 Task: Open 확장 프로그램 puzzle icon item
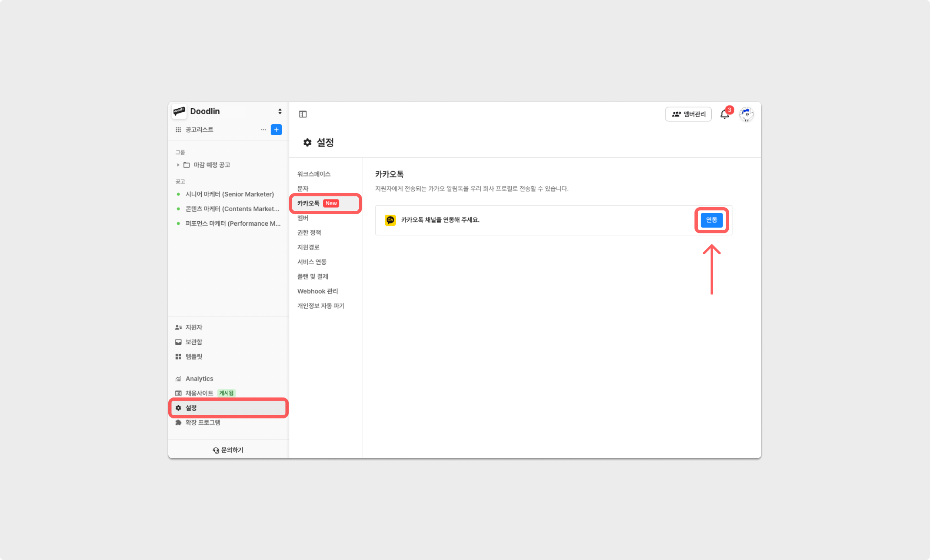click(x=203, y=422)
